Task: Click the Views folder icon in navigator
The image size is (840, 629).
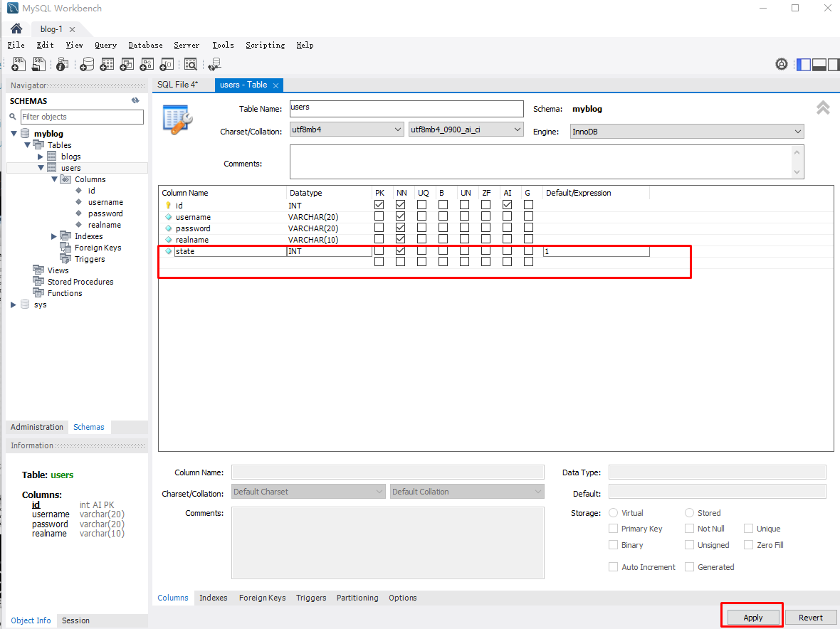Action: coord(38,270)
